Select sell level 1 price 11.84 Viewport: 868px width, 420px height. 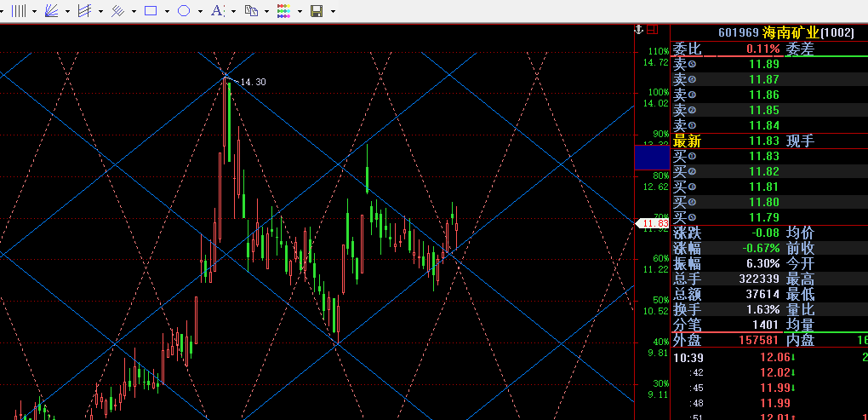(x=764, y=125)
